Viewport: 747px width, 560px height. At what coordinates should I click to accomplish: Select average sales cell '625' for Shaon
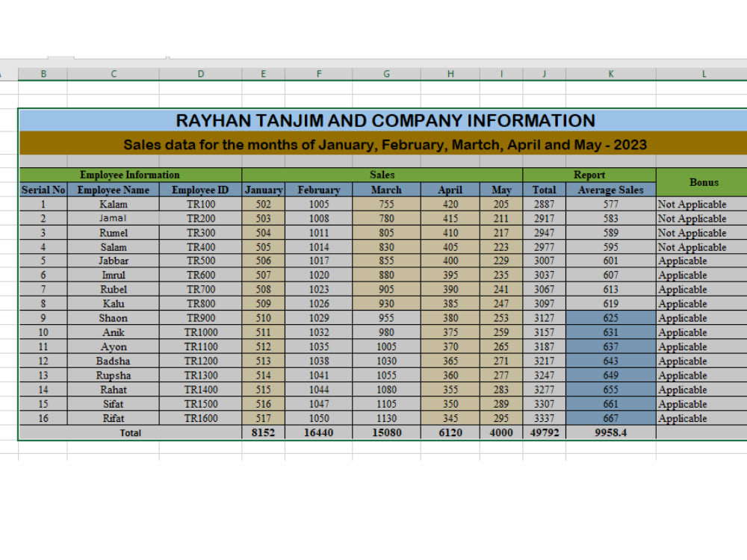point(611,317)
